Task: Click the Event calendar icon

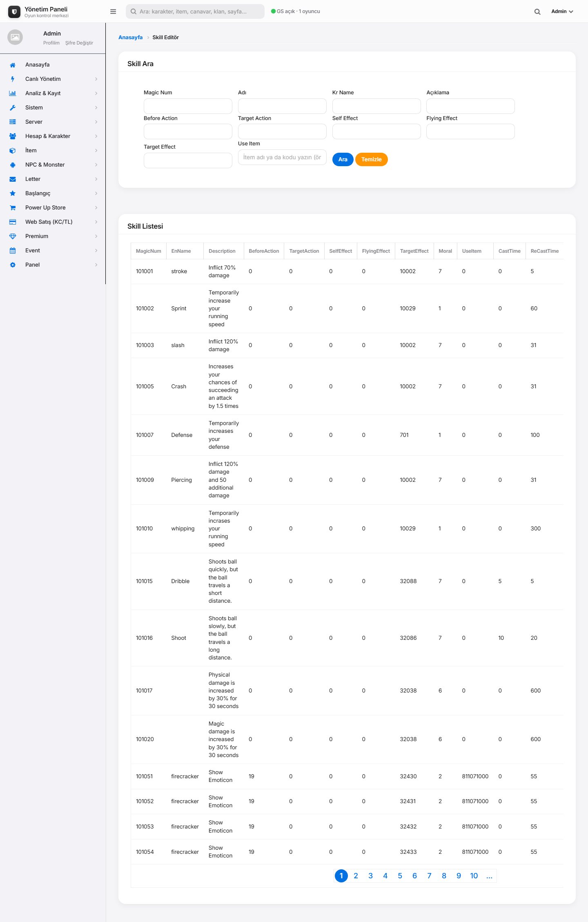Action: (13, 251)
